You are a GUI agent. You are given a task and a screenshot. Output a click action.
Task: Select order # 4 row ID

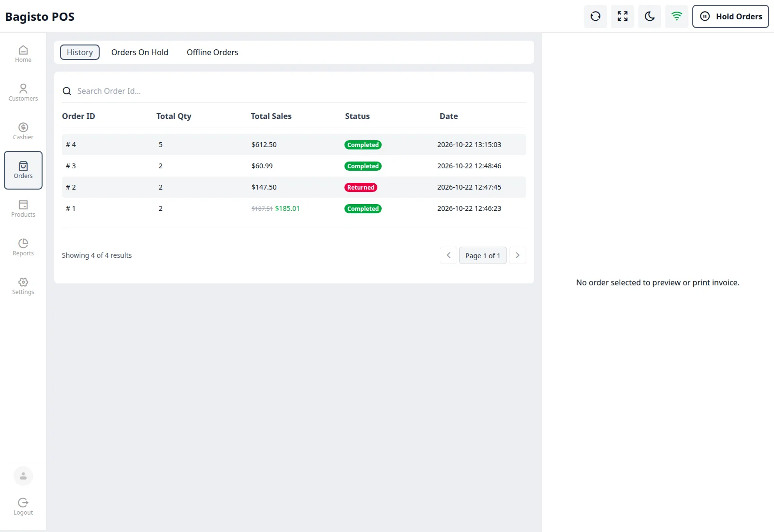[x=71, y=145]
